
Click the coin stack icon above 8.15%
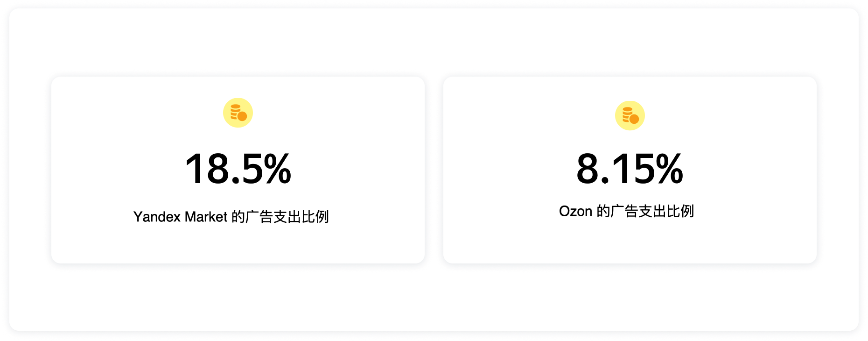point(630,115)
